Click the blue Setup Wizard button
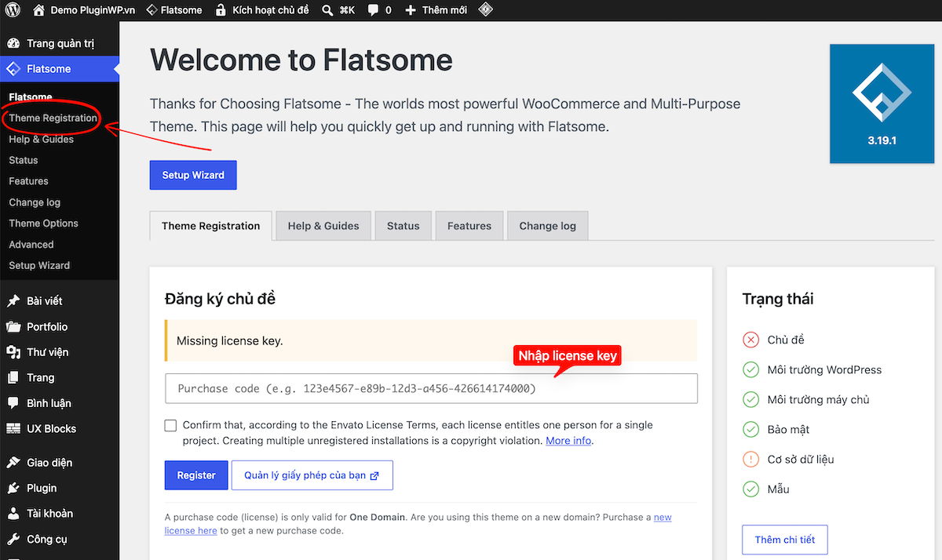This screenshot has width=942, height=560. 193,175
